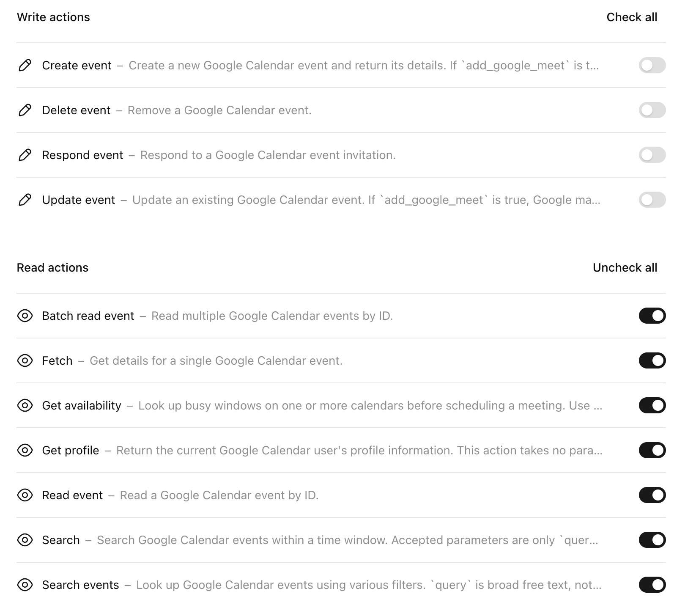The width and height of the screenshot is (685, 616).
Task: Click Uncheck all for Read actions
Action: (625, 267)
